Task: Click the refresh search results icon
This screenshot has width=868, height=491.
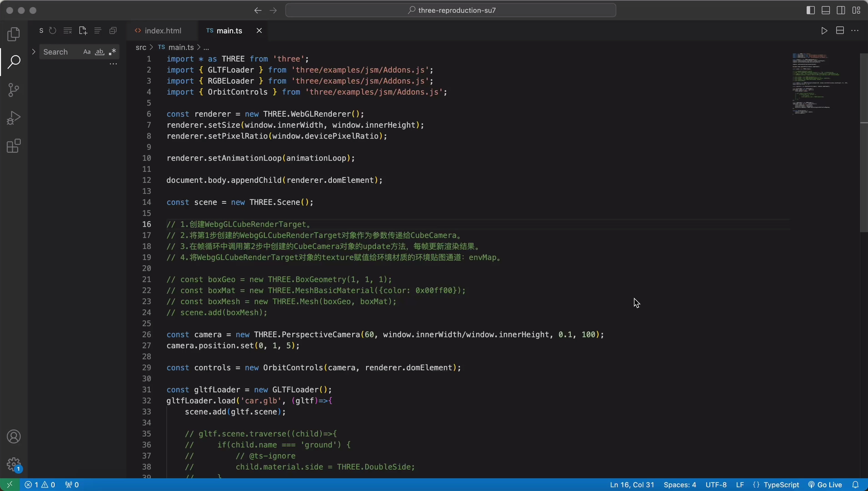Action: pos(53,31)
